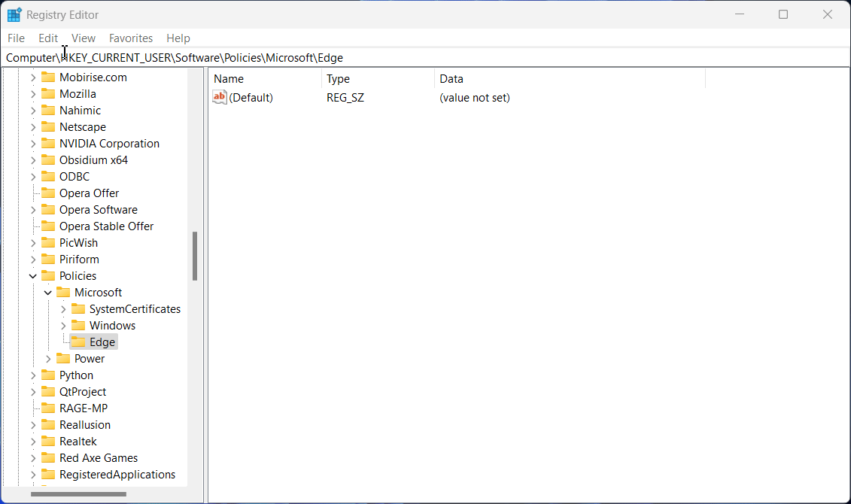The width and height of the screenshot is (851, 504).
Task: Click the (value not set) data cell
Action: point(475,98)
